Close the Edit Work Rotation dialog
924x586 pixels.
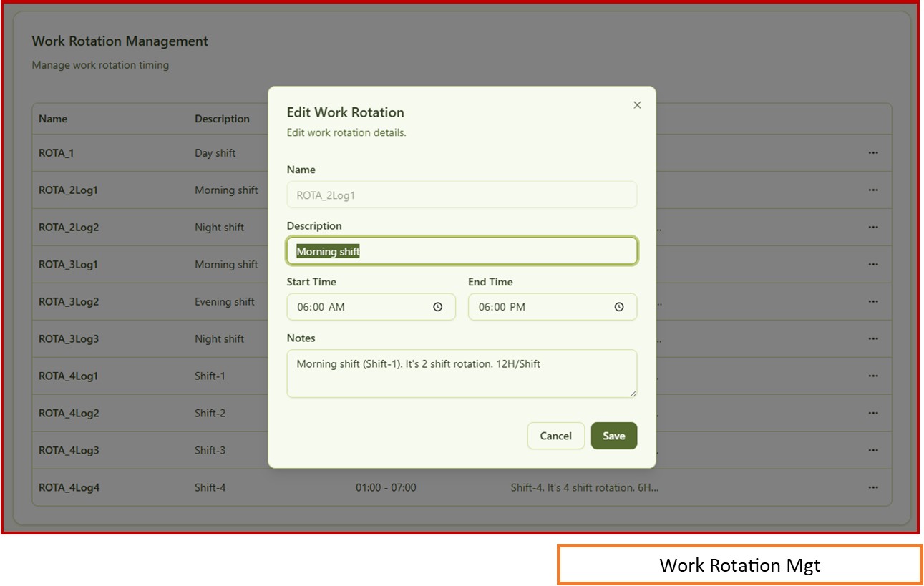click(x=637, y=105)
